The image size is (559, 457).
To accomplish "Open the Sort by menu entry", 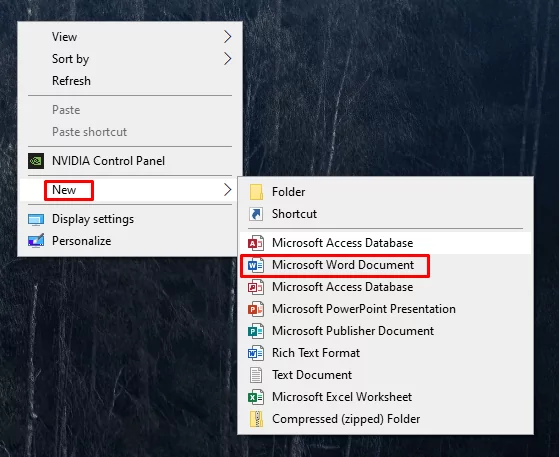I will tap(130, 59).
